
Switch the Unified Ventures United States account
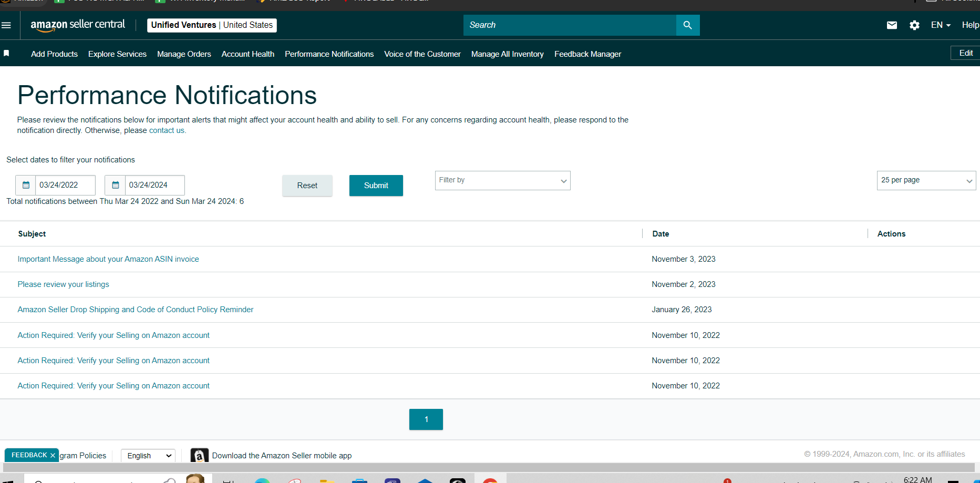pyautogui.click(x=212, y=25)
